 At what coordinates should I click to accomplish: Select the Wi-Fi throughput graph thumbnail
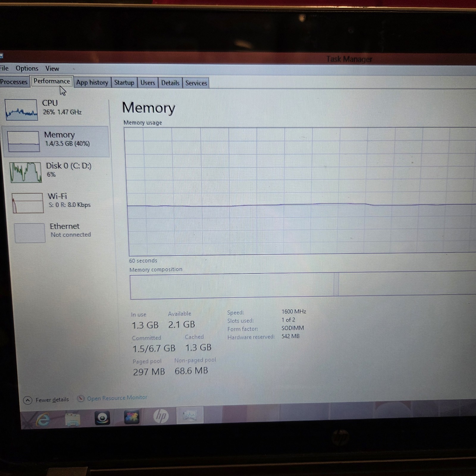coord(28,203)
